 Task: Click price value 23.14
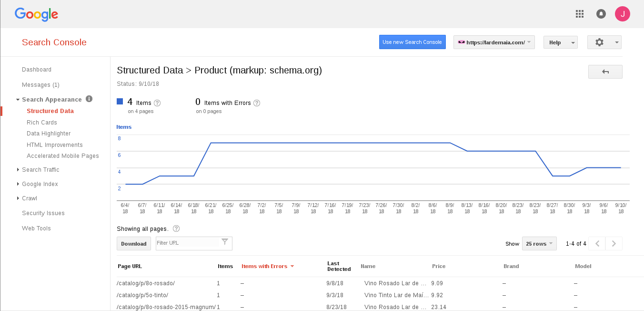(x=439, y=307)
